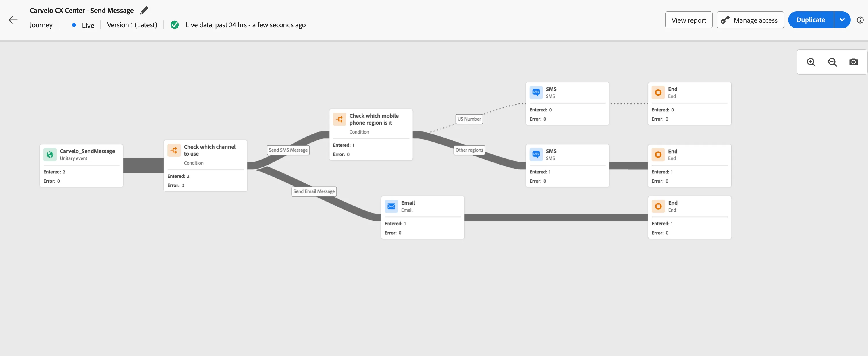Click the End icon after Email activity
Image resolution: width=868 pixels, height=356 pixels.
coord(658,206)
